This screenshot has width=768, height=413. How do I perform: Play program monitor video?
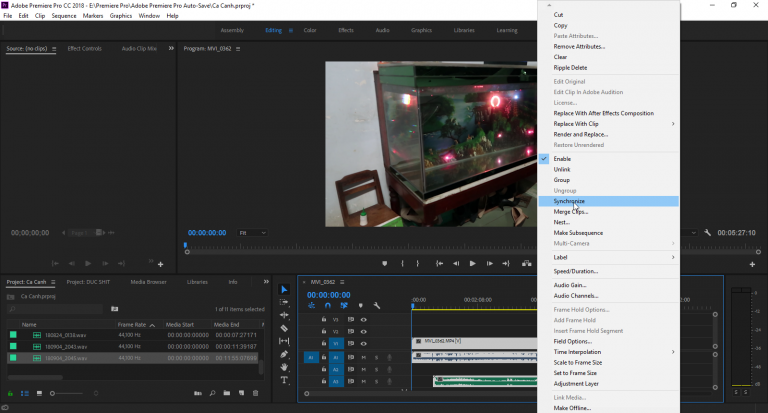point(472,264)
